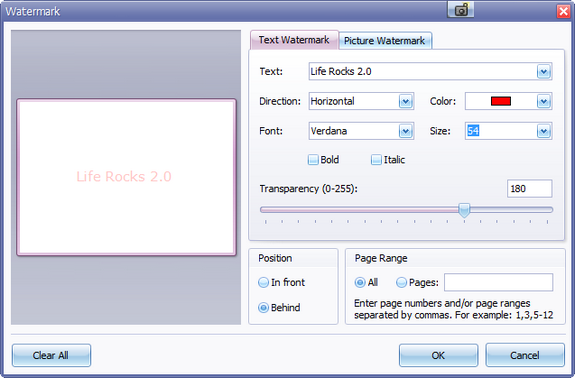Image resolution: width=575 pixels, height=378 pixels.
Task: Click the Clear All button
Action: pyautogui.click(x=51, y=355)
